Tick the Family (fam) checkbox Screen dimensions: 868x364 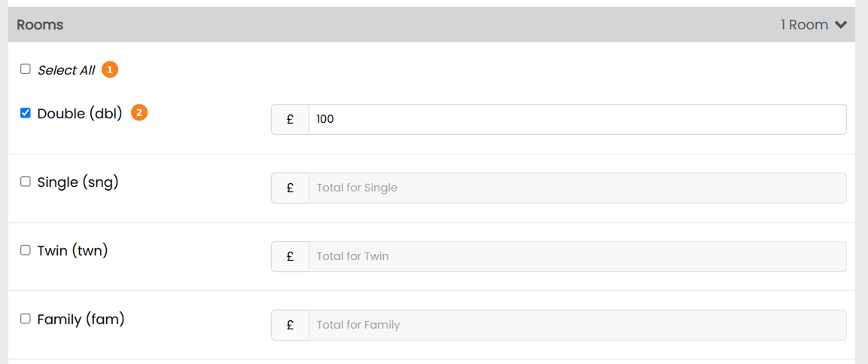coord(26,319)
